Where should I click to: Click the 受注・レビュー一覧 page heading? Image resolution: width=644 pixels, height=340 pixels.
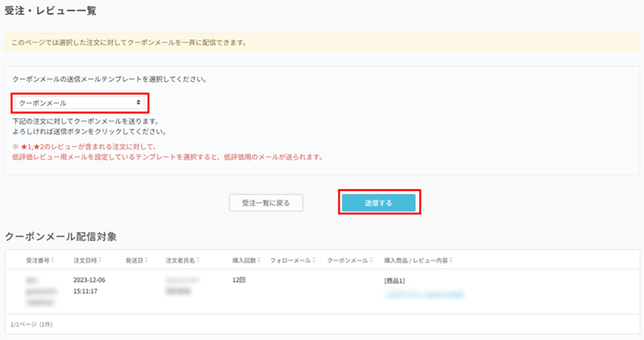click(50, 11)
